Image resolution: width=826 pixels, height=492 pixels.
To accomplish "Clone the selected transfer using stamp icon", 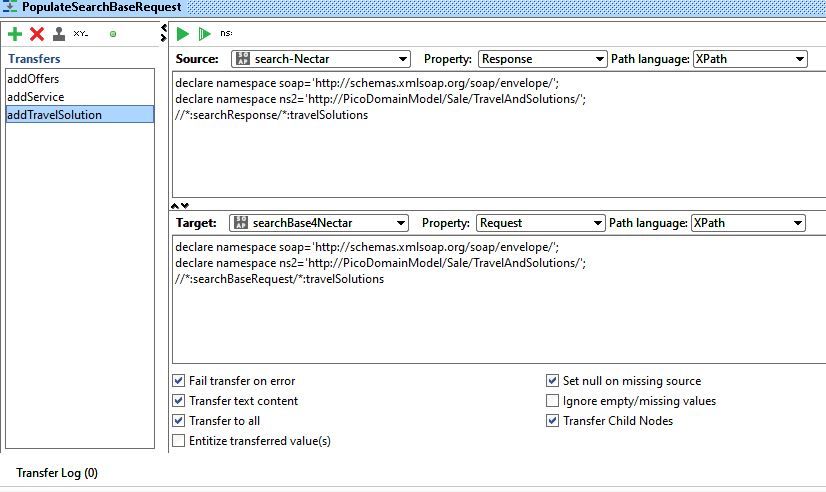I will (x=59, y=34).
